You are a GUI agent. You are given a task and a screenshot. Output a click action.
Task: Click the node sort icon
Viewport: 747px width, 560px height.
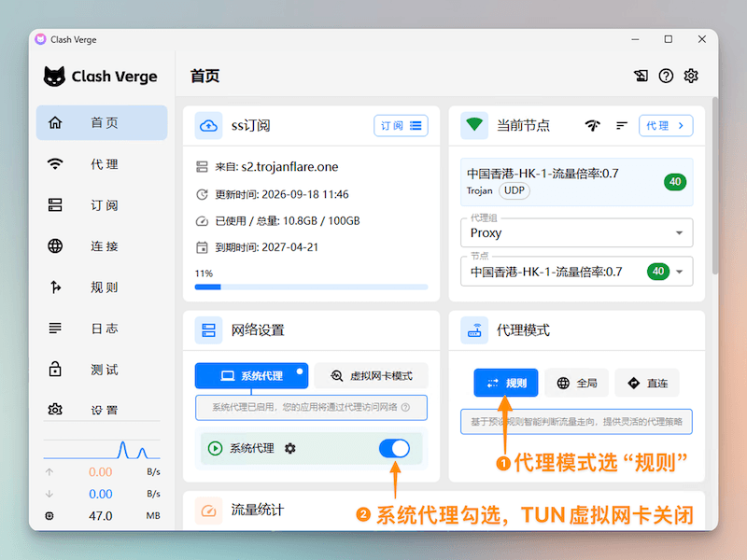click(x=622, y=126)
